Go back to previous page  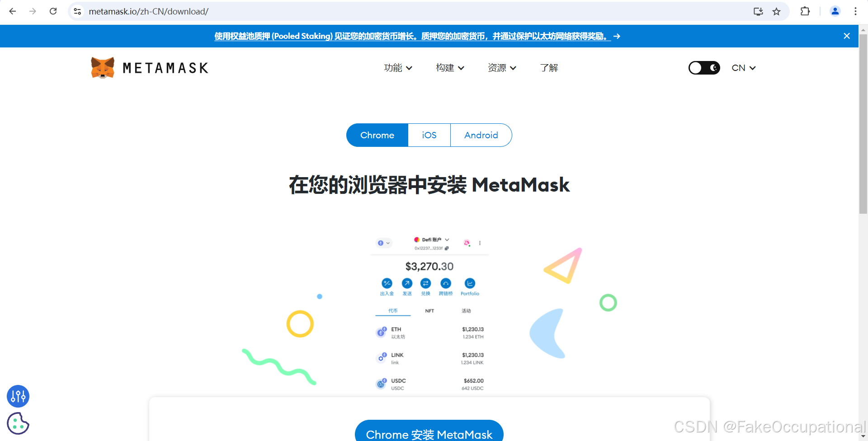click(x=13, y=11)
